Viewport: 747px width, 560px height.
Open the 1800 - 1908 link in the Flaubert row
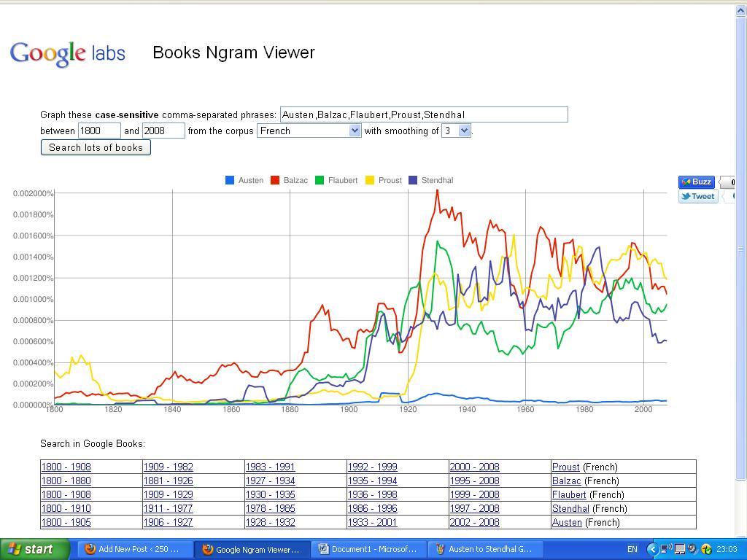[66, 495]
